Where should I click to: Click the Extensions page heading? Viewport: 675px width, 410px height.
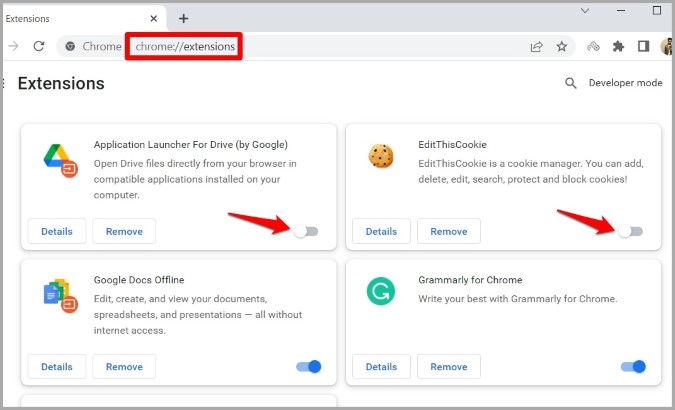pyautogui.click(x=61, y=83)
